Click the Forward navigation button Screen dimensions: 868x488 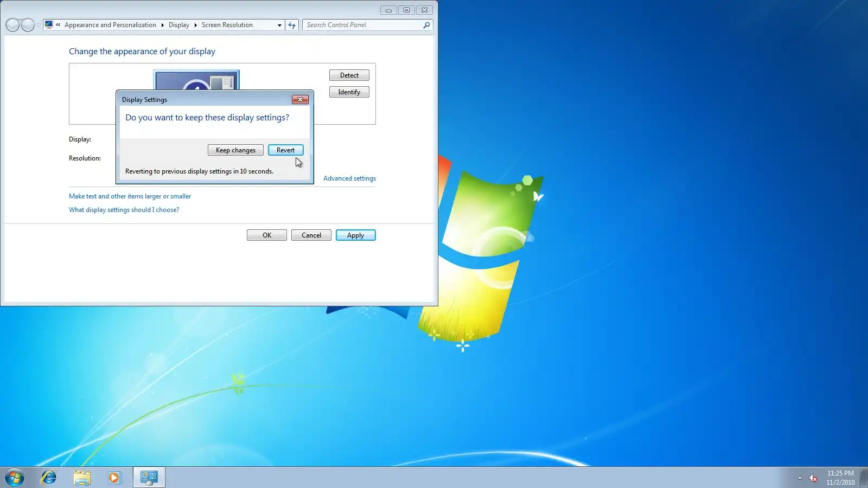click(28, 25)
